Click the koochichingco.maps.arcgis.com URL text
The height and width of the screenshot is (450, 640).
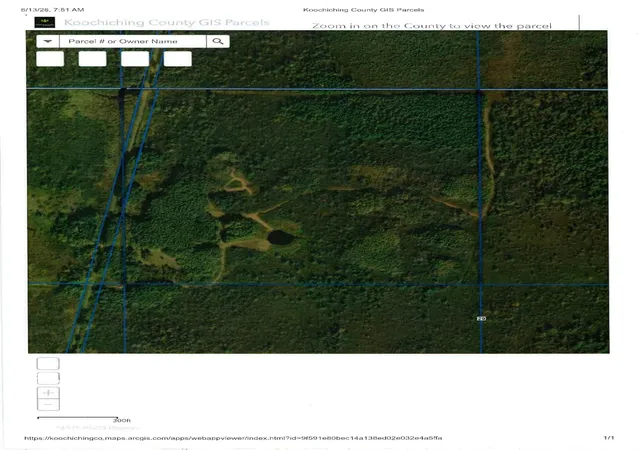tap(233, 438)
